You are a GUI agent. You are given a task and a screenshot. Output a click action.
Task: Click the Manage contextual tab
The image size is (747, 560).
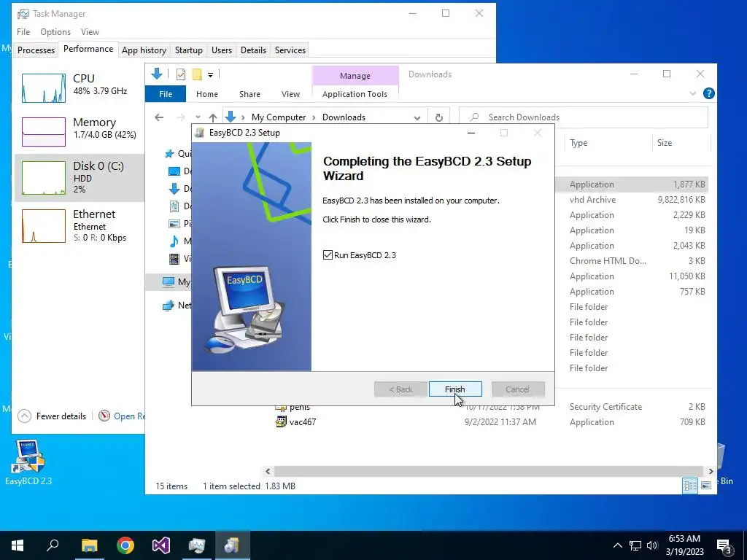point(355,76)
